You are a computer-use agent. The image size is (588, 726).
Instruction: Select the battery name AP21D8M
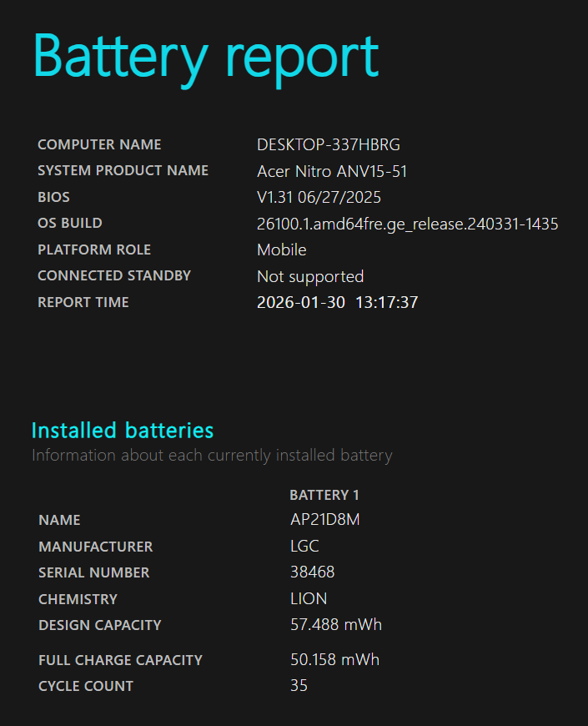pyautogui.click(x=324, y=520)
